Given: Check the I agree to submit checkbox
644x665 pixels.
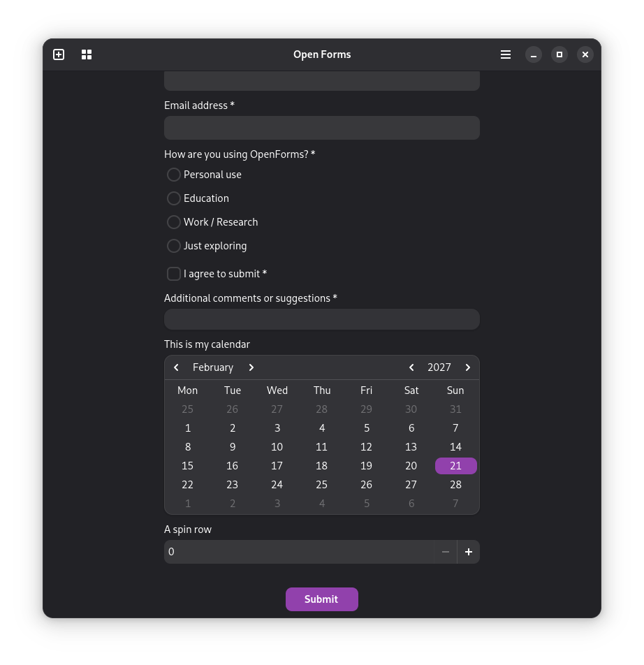Looking at the screenshot, I should tap(173, 274).
